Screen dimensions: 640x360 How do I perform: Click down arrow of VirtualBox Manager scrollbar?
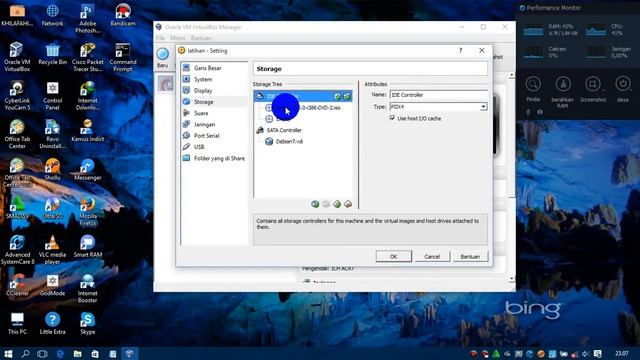[x=511, y=279]
